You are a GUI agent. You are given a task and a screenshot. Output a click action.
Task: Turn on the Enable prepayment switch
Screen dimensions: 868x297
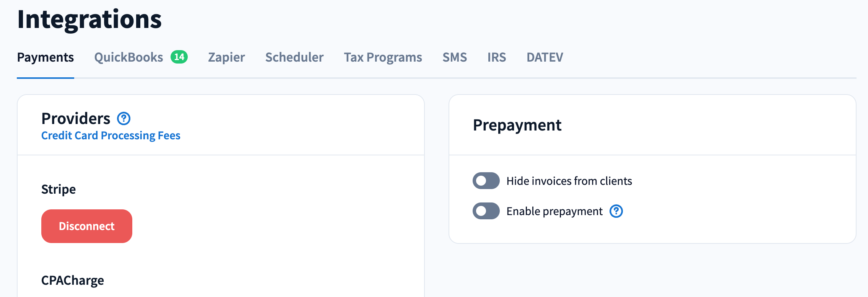click(x=486, y=211)
